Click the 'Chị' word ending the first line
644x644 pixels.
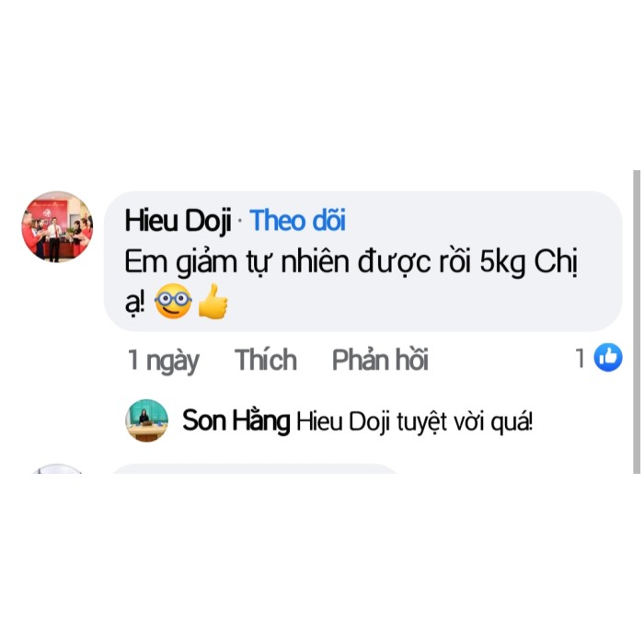point(556,262)
